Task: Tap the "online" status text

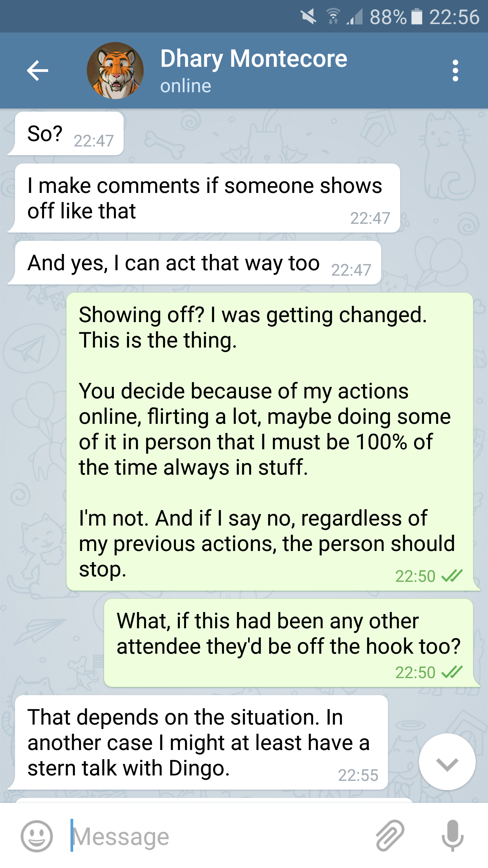Action: (x=186, y=86)
